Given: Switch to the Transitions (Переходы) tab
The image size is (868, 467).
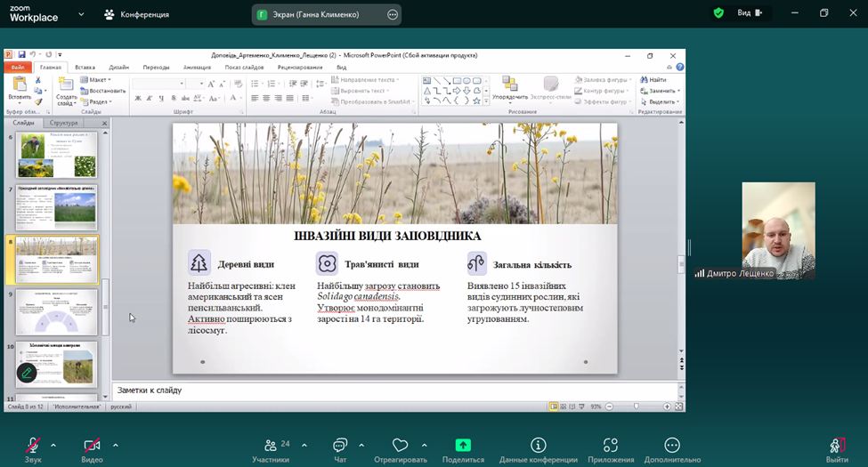Looking at the screenshot, I should [156, 67].
